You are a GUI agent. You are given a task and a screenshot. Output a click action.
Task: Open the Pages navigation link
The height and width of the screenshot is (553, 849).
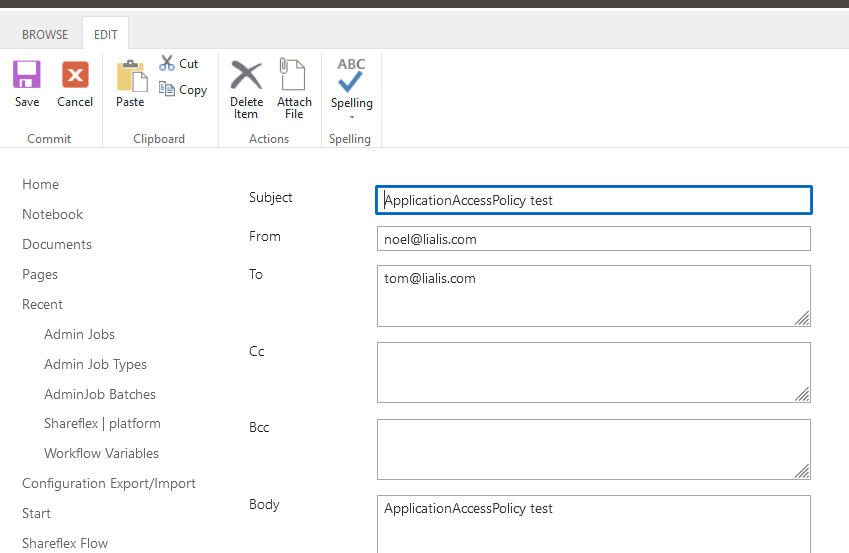(x=40, y=275)
